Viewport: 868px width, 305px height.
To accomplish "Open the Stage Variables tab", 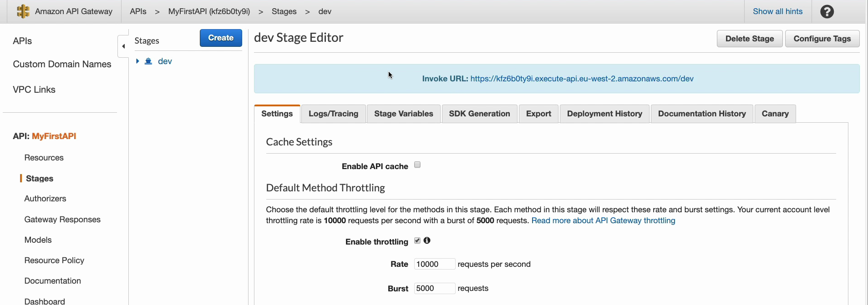I will [x=404, y=114].
